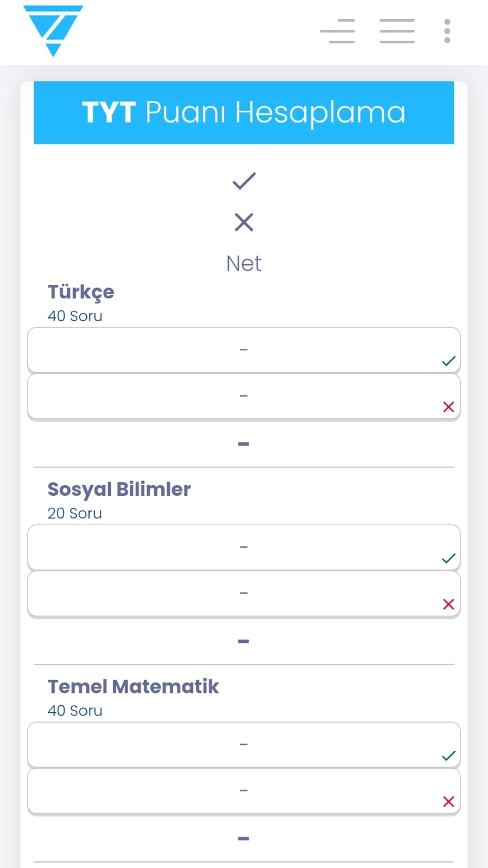
Task: Focus Sosyal Bilimler wrong answers field
Action: tap(244, 593)
